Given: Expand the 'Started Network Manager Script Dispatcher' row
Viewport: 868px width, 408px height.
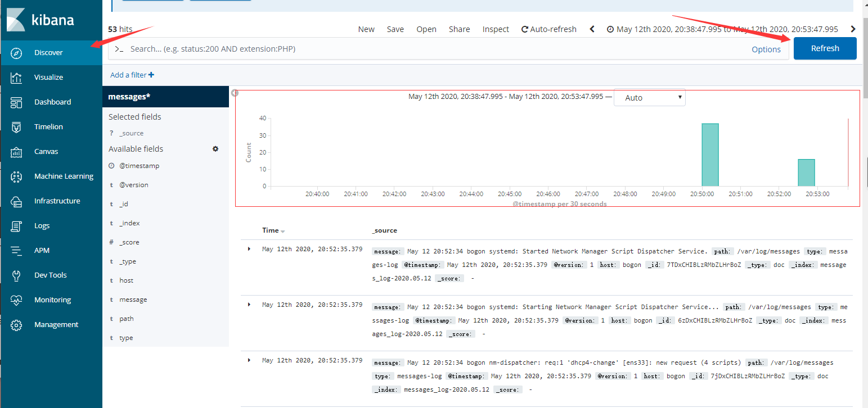Looking at the screenshot, I should pyautogui.click(x=249, y=248).
